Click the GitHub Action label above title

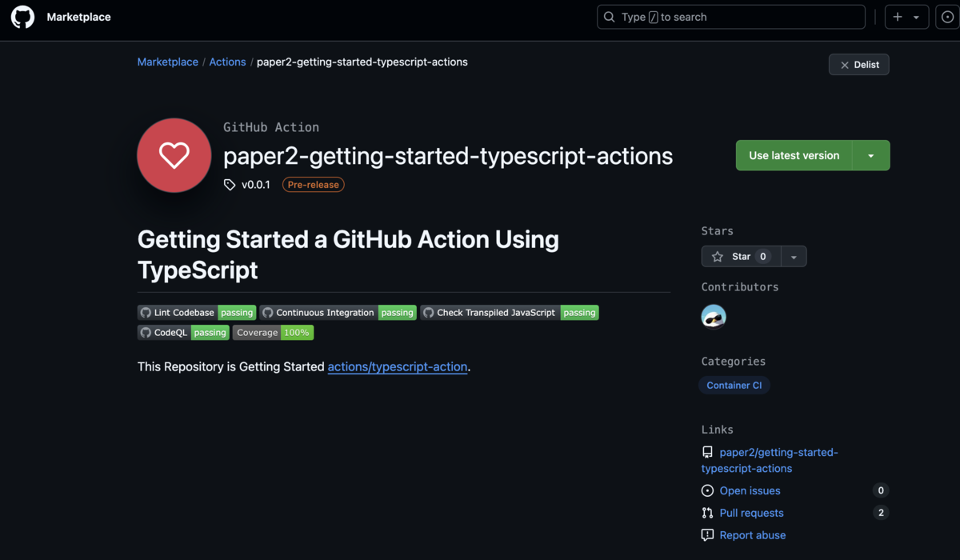coord(271,127)
